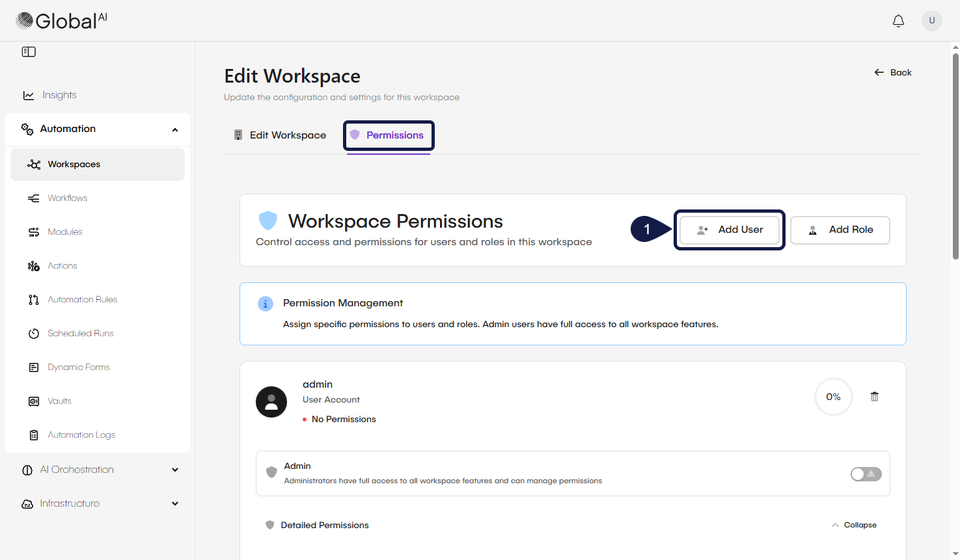Open the Workflows section icon
This screenshot has height=560, width=960.
pos(34,198)
